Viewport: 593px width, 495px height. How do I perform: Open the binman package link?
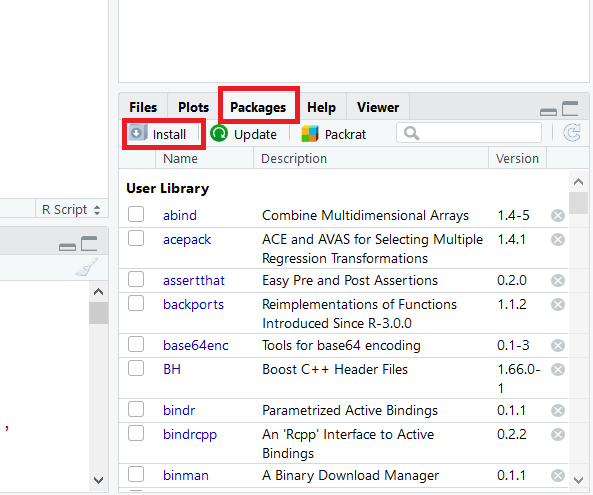(x=186, y=476)
